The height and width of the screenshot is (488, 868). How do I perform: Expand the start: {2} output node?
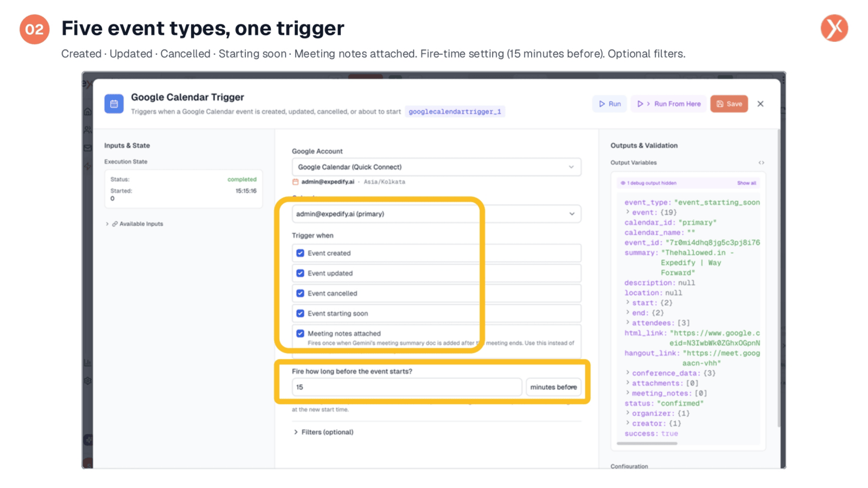coord(628,303)
